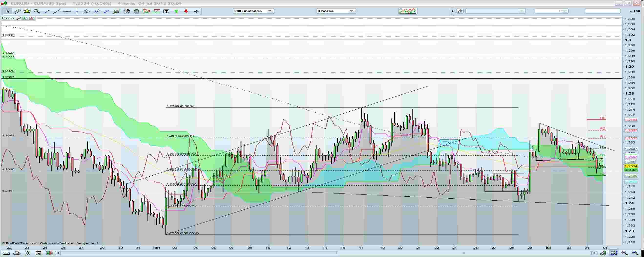Click the email chart icon
Screen dimensions: 644x257
(x=6, y=253)
